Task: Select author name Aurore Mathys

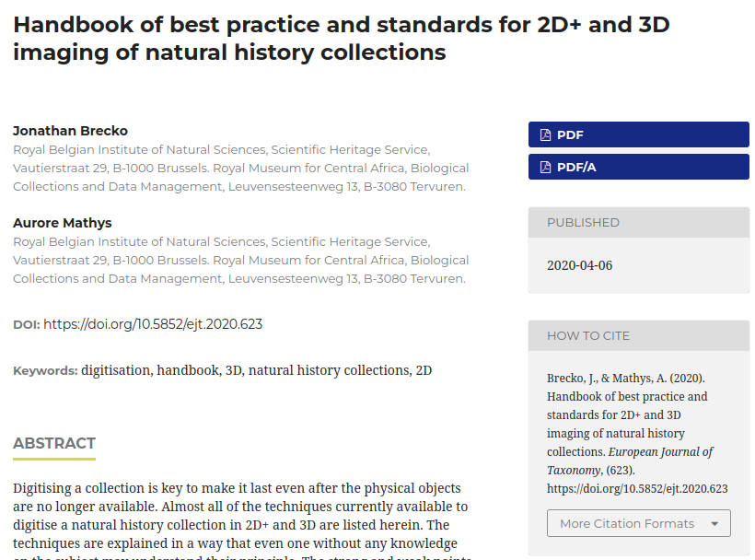Action: [63, 223]
